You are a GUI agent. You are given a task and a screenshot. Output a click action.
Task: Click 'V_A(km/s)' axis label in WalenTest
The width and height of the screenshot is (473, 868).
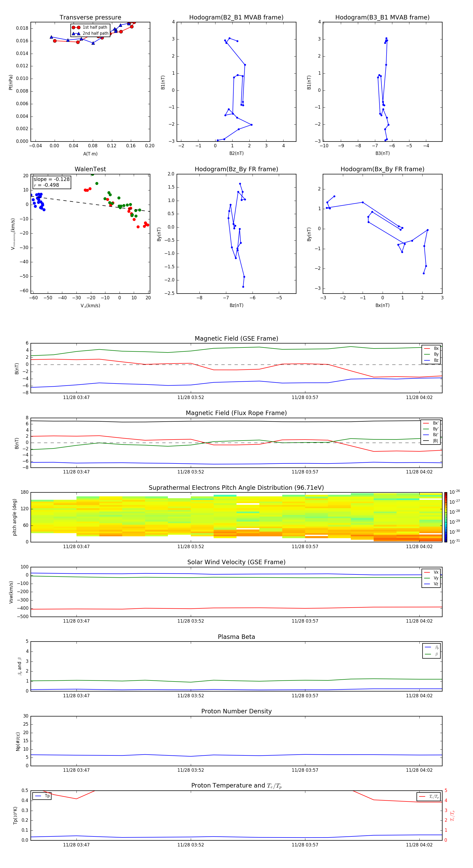[x=90, y=306]
